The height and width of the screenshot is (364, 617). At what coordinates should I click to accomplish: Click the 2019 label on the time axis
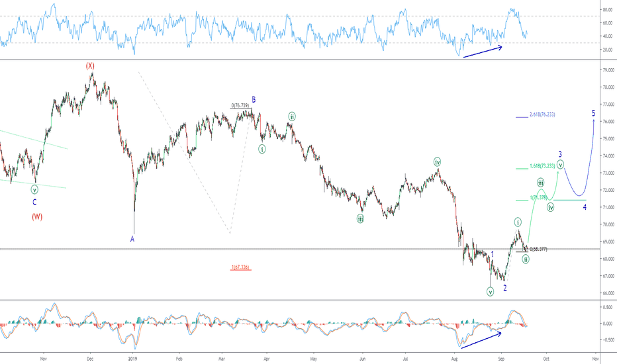tap(133, 359)
